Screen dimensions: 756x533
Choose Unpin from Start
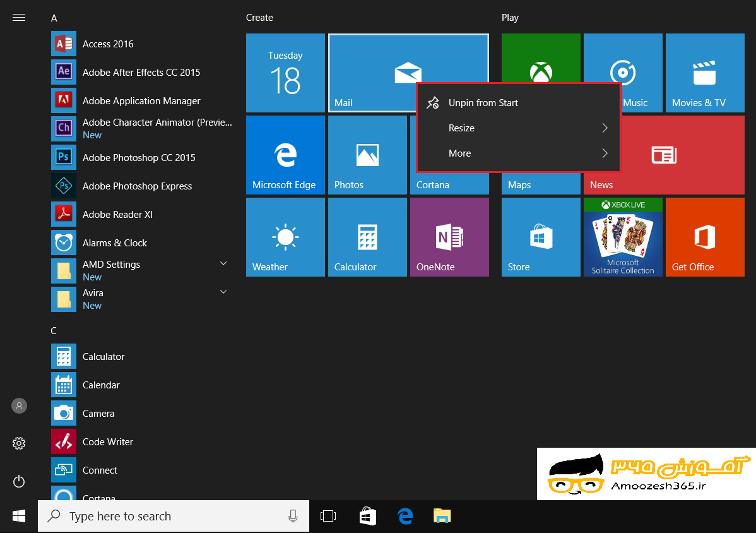click(518, 103)
